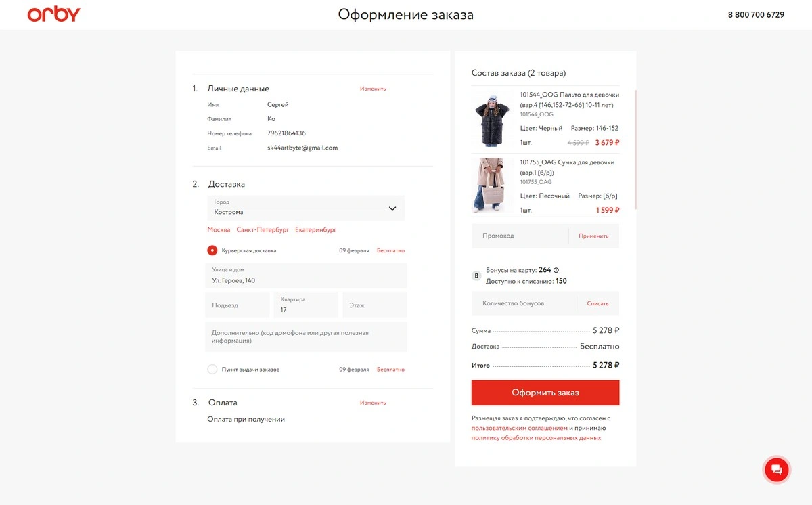Click Списать to redeem bonuses
Screen dimensions: 812x505
[598, 304]
